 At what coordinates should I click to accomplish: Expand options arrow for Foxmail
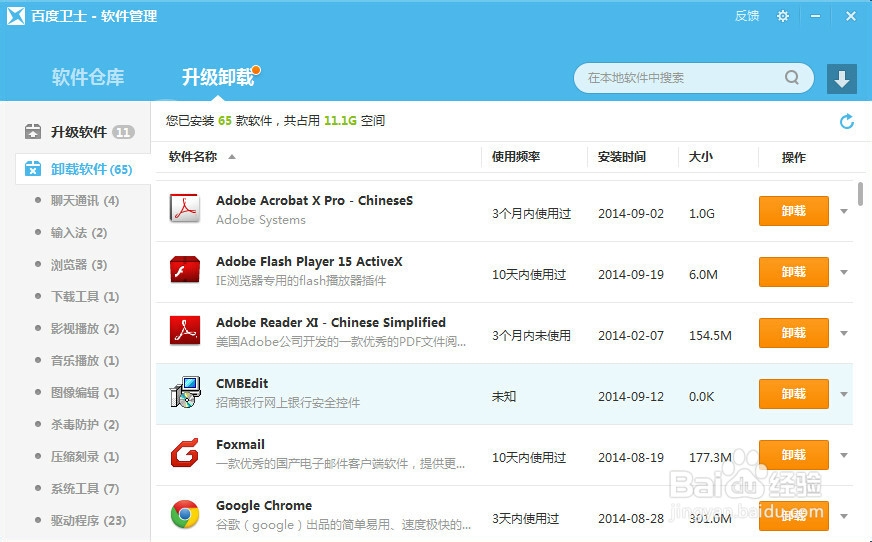[844, 455]
